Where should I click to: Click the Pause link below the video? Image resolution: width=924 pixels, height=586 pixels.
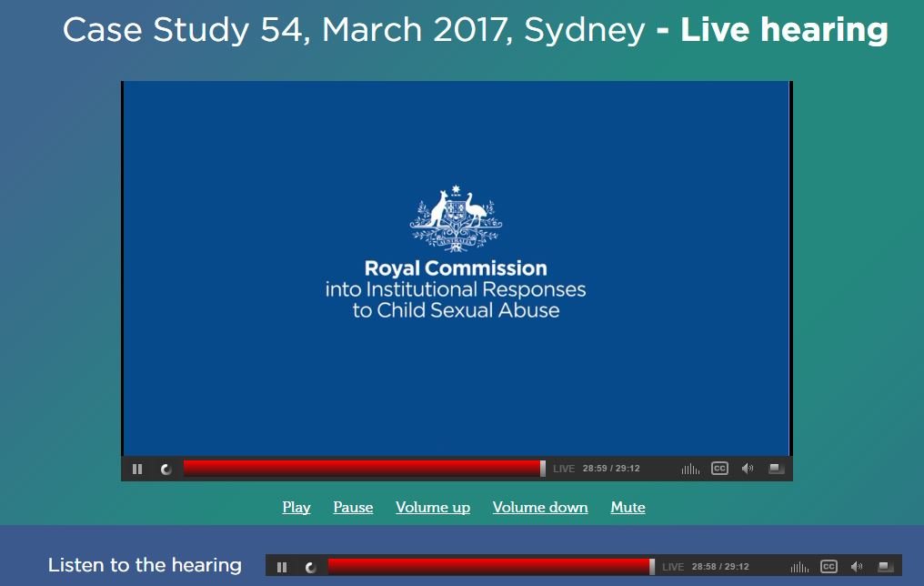pos(353,507)
